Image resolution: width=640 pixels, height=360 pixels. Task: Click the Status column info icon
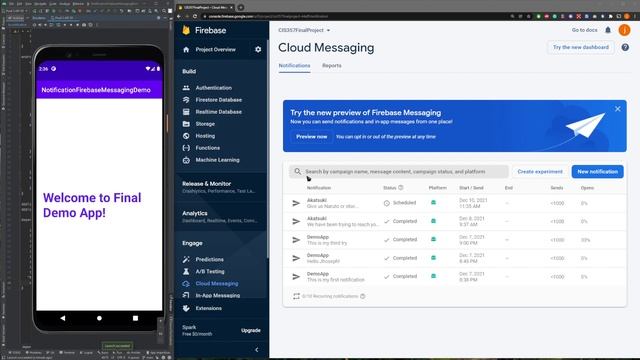click(400, 188)
